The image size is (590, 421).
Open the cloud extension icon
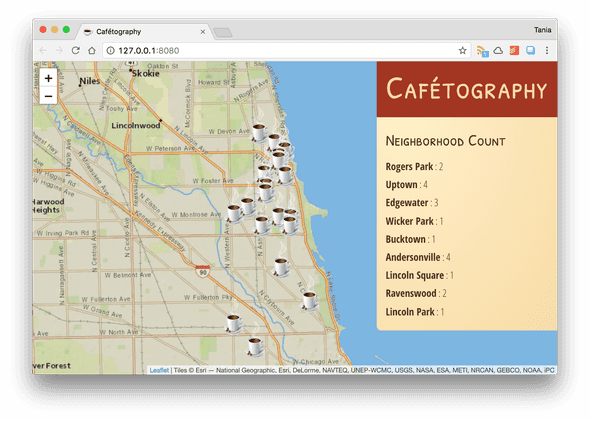click(498, 50)
